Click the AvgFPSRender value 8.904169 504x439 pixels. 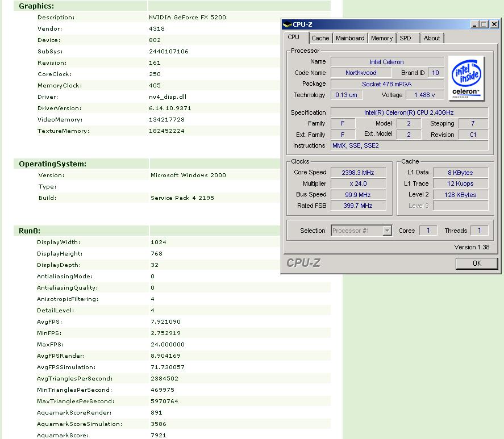tap(165, 356)
